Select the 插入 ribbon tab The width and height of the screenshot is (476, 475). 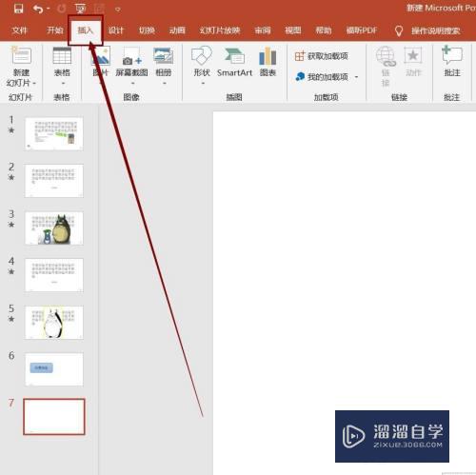(86, 30)
